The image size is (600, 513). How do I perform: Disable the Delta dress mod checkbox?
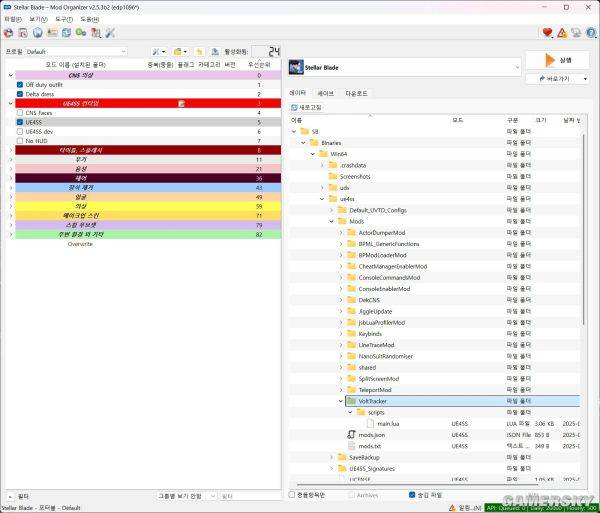tap(20, 94)
